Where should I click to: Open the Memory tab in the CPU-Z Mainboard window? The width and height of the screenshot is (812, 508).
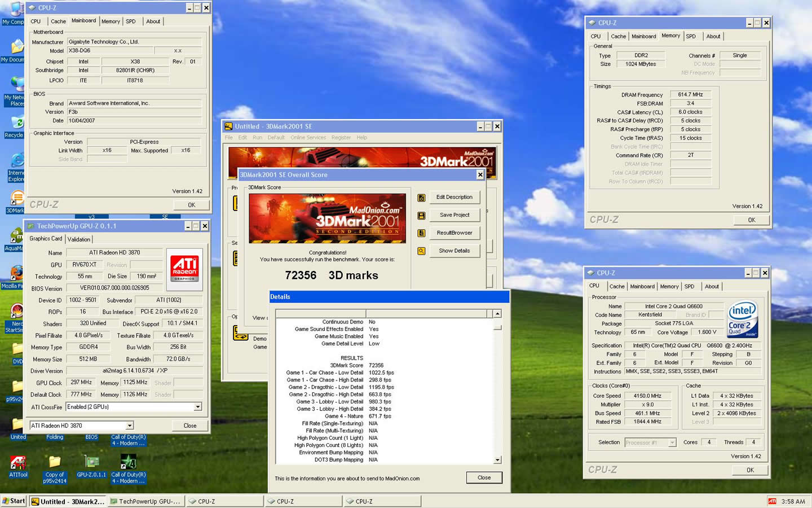tap(111, 21)
